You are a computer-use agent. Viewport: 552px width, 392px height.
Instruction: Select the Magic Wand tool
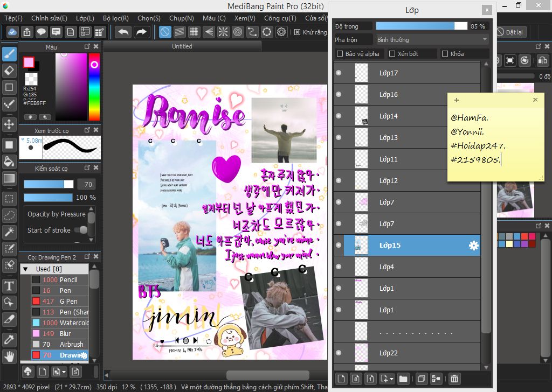(x=9, y=232)
